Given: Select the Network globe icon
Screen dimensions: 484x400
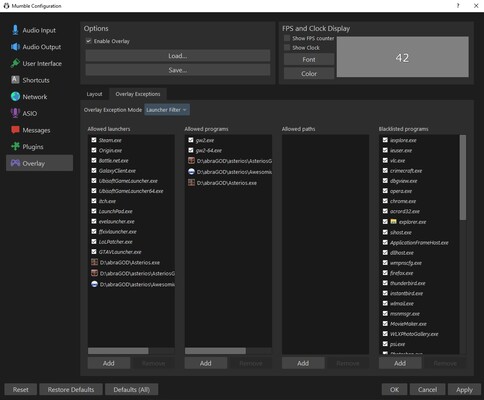Looking at the screenshot, I should [15, 96].
